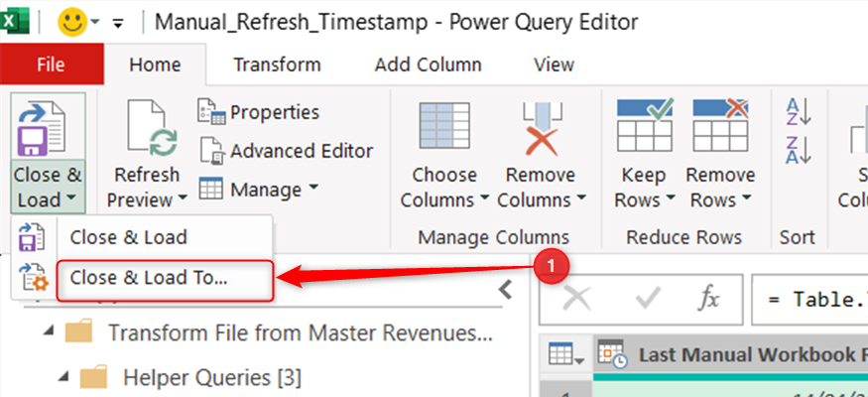This screenshot has width=868, height=397.
Task: Choose Close & Load To... menu entry
Action: pyautogui.click(x=165, y=281)
